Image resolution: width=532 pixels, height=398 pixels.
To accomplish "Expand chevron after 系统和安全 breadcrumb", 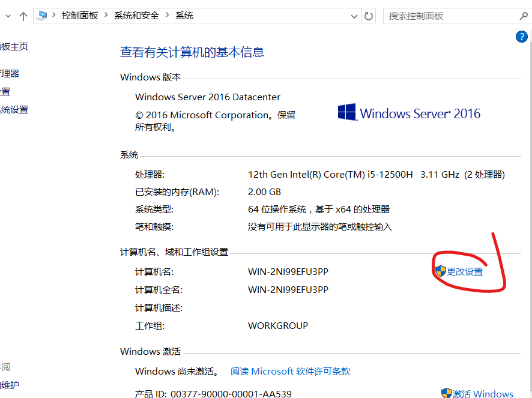I will pyautogui.click(x=168, y=15).
